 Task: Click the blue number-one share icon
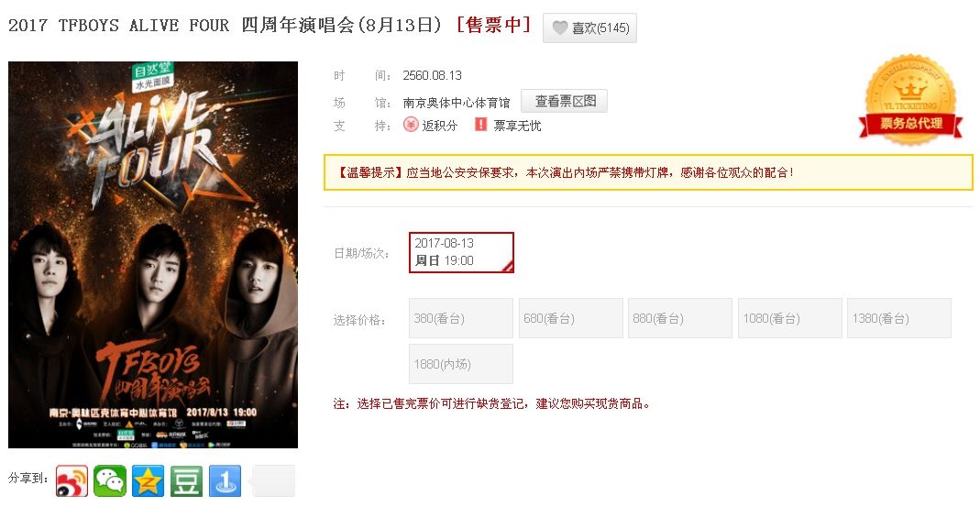[225, 480]
